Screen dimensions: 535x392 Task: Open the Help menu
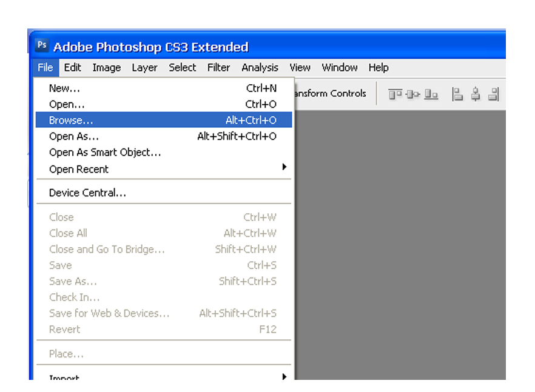pyautogui.click(x=379, y=67)
